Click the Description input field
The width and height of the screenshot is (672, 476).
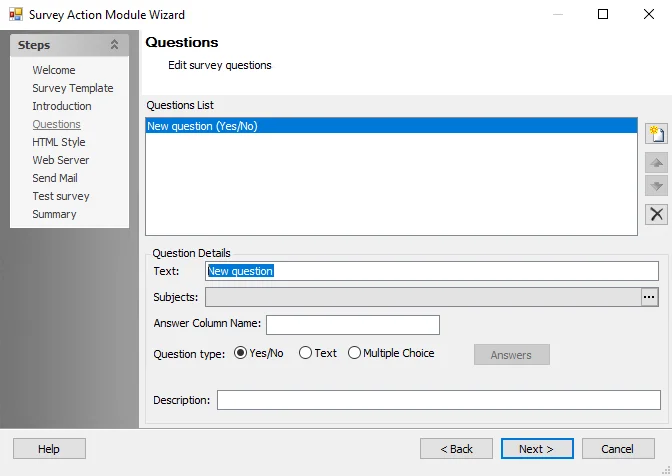[x=438, y=400]
